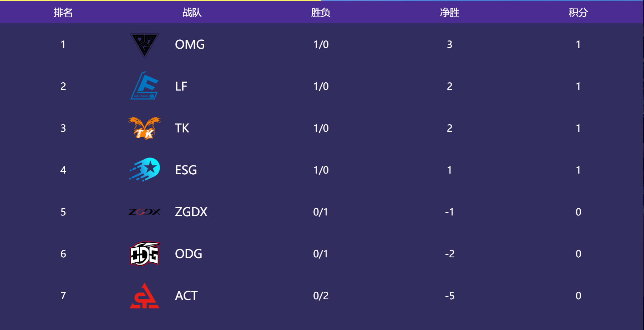Click the OMG team logo

(145, 45)
